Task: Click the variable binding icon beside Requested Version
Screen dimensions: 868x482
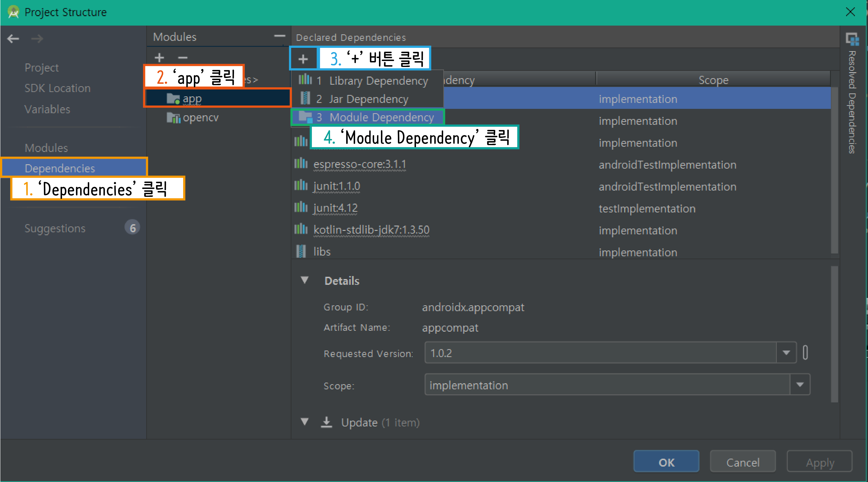Action: point(805,353)
